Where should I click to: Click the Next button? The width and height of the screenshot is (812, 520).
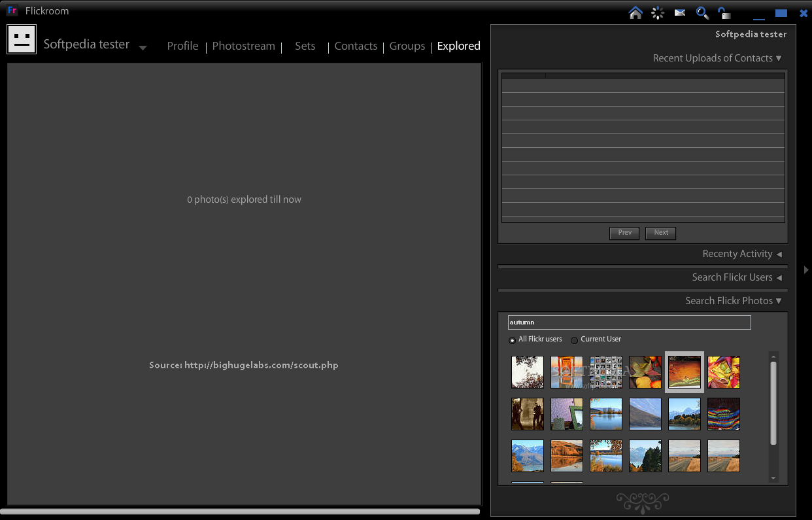pos(661,233)
